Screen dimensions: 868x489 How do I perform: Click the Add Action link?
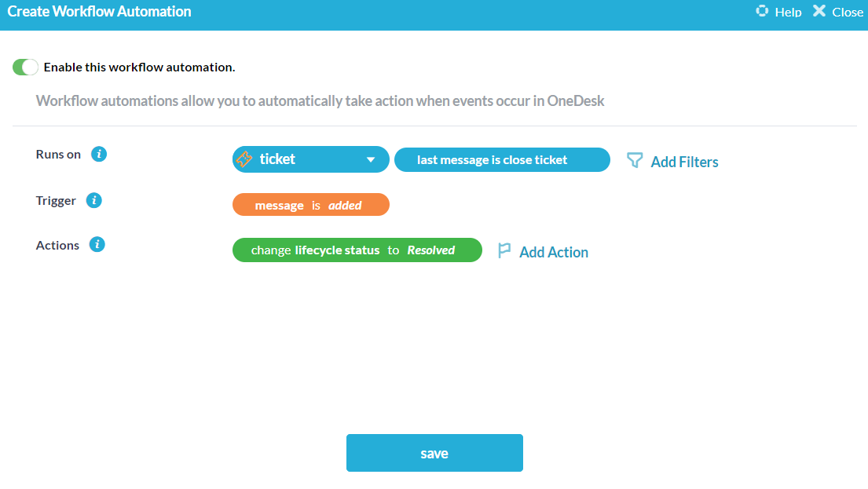554,252
